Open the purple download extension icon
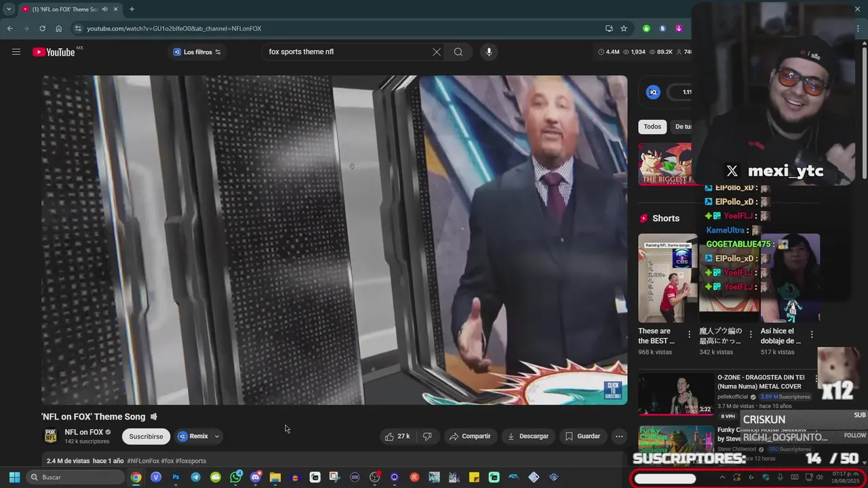 tap(679, 28)
